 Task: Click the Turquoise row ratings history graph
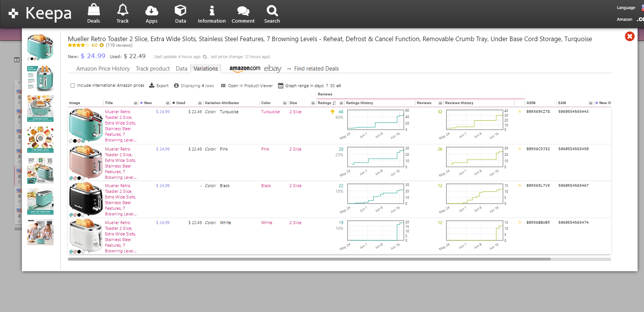pyautogui.click(x=376, y=120)
